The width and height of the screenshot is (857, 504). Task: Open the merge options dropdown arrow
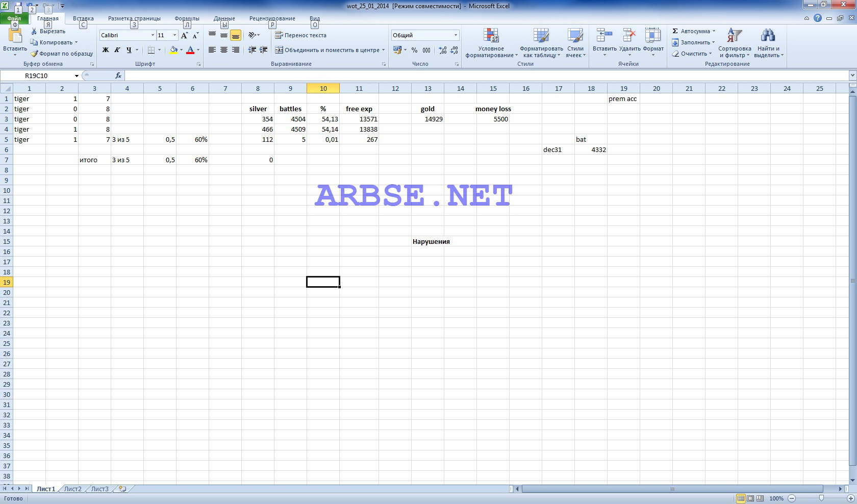tap(383, 50)
